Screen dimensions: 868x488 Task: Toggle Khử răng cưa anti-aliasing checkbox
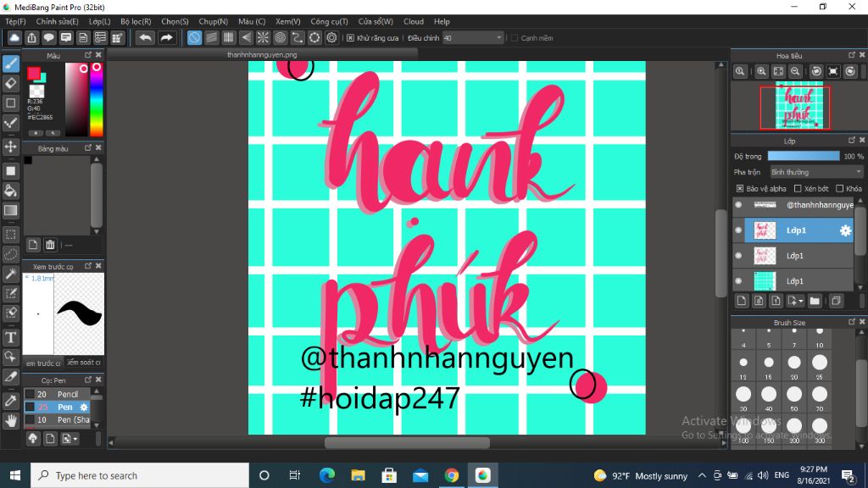pos(350,38)
